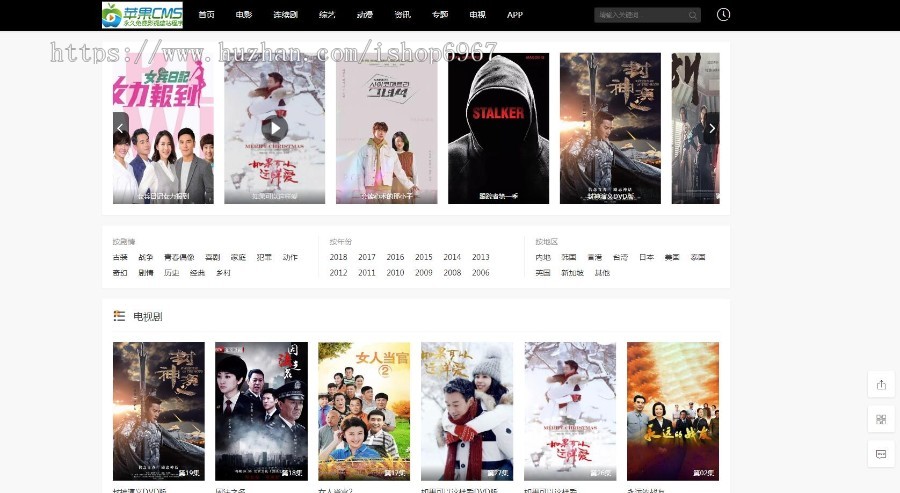
Task: Click the 电视剧 section list icon
Action: click(x=119, y=316)
